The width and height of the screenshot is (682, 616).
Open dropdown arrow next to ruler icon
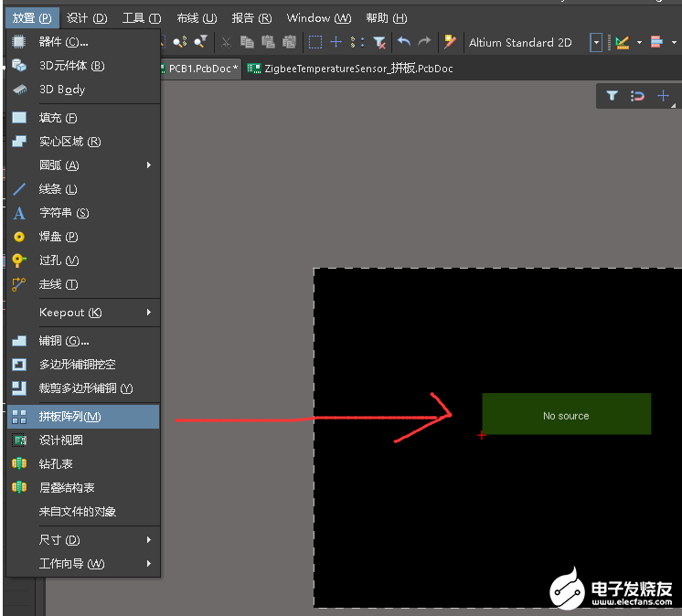point(639,43)
